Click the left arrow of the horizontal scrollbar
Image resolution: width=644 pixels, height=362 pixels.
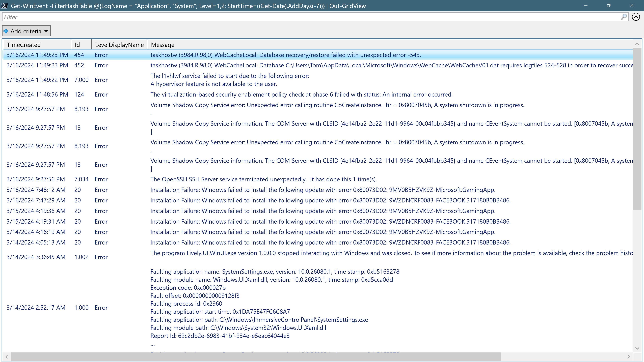pyautogui.click(x=7, y=357)
